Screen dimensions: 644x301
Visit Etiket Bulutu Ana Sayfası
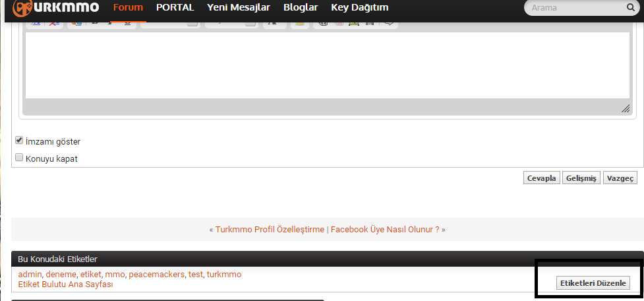66,284
